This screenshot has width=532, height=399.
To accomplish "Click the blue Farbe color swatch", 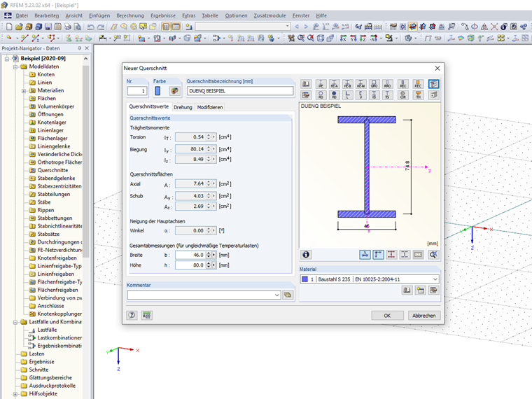I will [x=157, y=91].
